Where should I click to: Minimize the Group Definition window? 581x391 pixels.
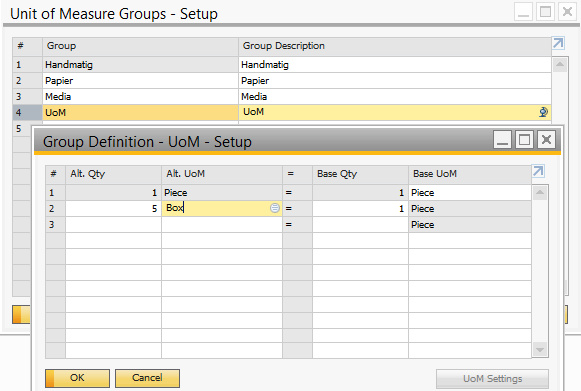[502, 140]
